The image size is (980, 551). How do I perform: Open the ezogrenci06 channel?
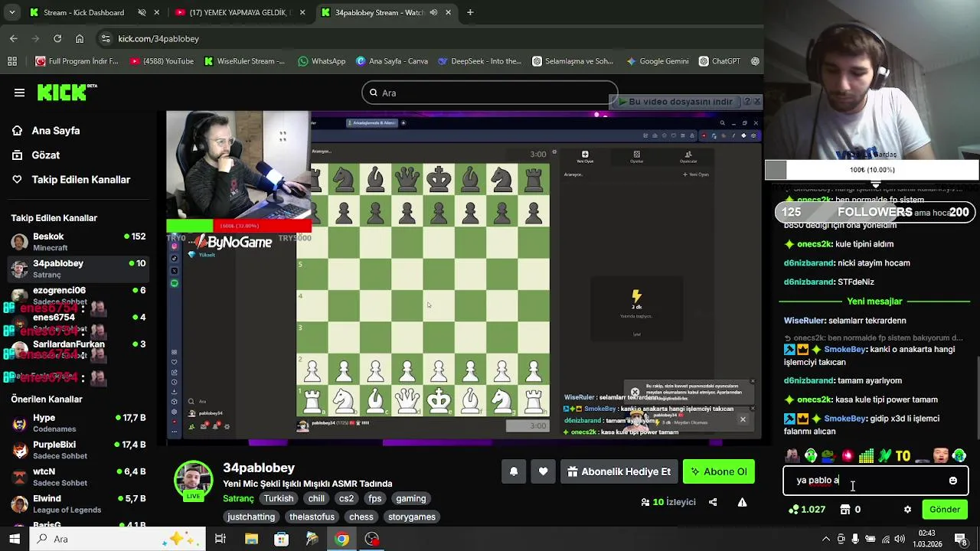(x=77, y=295)
